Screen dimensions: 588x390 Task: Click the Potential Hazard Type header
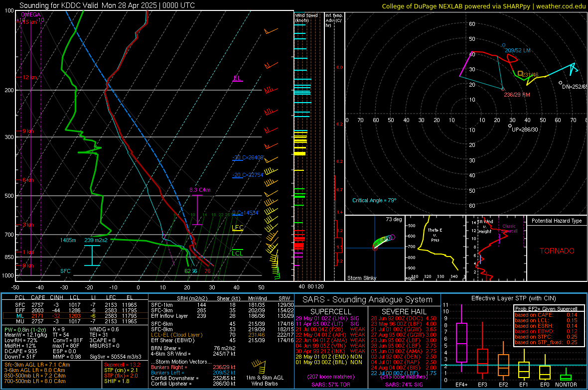[x=557, y=221]
